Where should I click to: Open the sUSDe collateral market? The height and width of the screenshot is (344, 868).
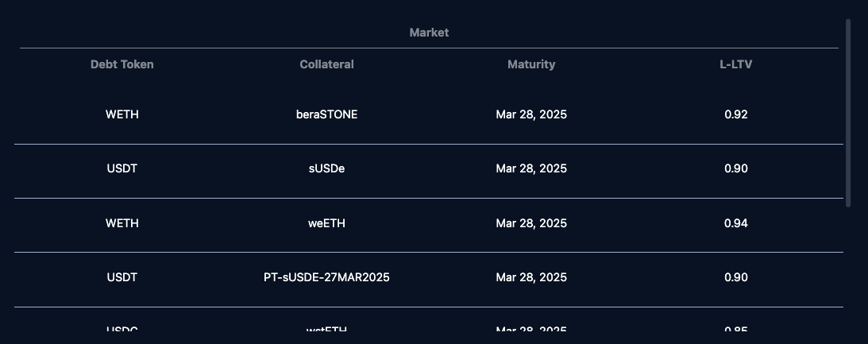coord(326,168)
